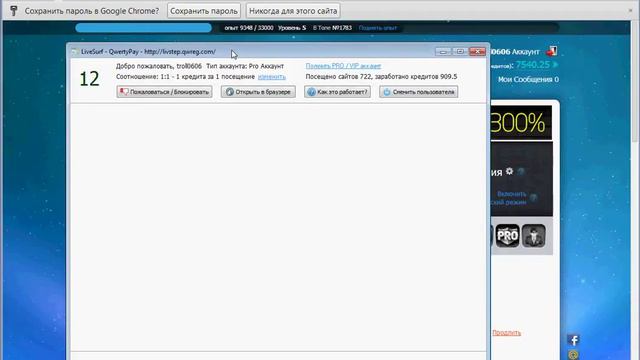Click the 'Включить ... режим' link

click(x=509, y=198)
